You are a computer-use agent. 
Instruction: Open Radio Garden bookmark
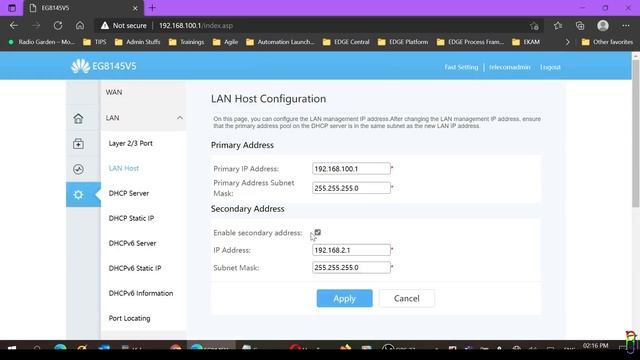[x=42, y=42]
